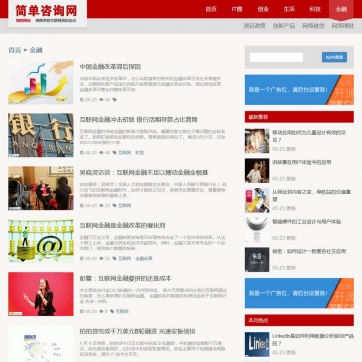Focus the sidebar search input box
The height and width of the screenshot is (362, 362).
click(x=276, y=57)
